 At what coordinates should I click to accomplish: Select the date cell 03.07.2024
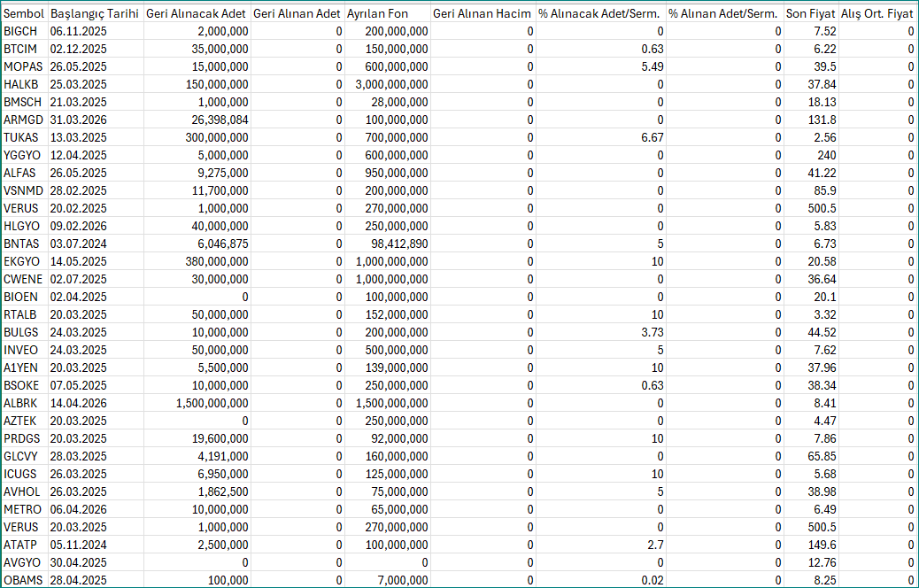click(x=96, y=244)
